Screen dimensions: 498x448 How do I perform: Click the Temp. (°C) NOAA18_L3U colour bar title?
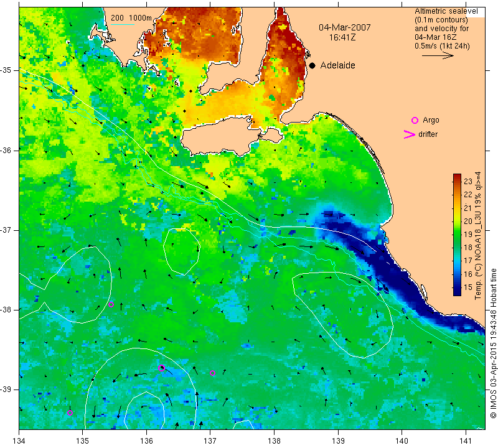click(x=478, y=236)
